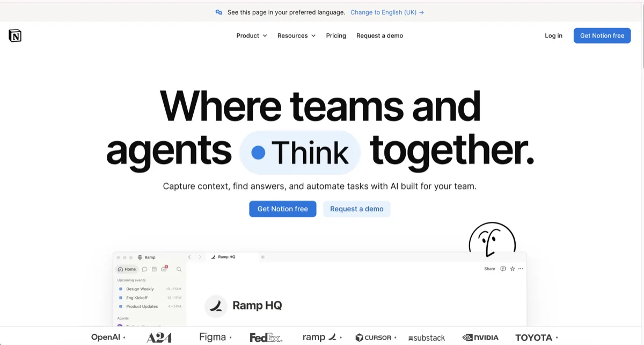
Task: Click Share in the preview window
Action: click(x=489, y=269)
